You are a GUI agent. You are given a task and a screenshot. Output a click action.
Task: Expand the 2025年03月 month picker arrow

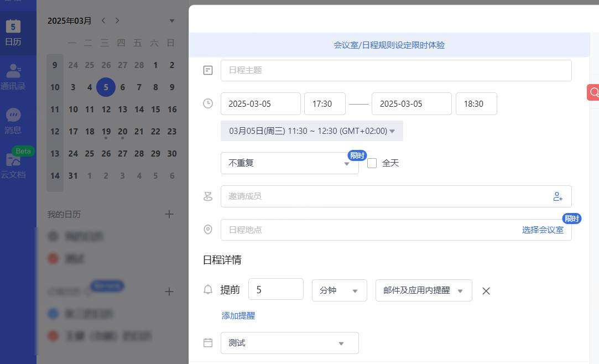172,20
